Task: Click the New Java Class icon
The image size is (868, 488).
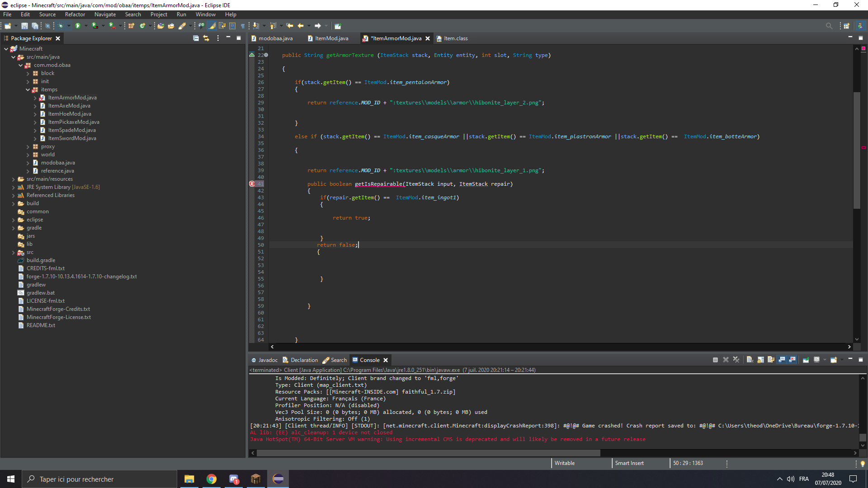Action: [142, 26]
